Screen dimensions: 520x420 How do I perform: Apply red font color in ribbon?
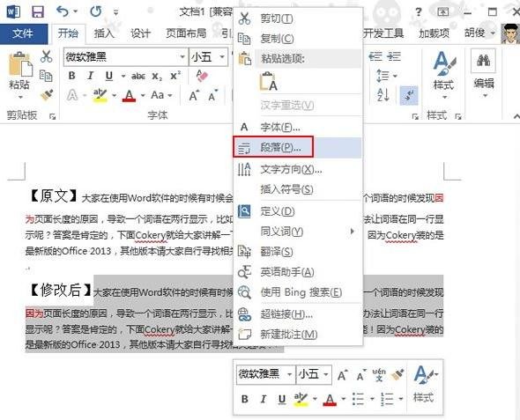tap(129, 96)
